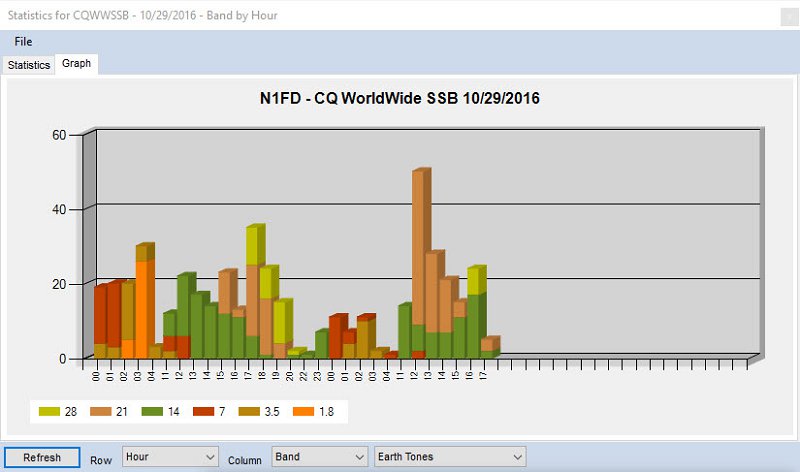Click the Refresh button
The image size is (800, 472).
[x=42, y=457]
